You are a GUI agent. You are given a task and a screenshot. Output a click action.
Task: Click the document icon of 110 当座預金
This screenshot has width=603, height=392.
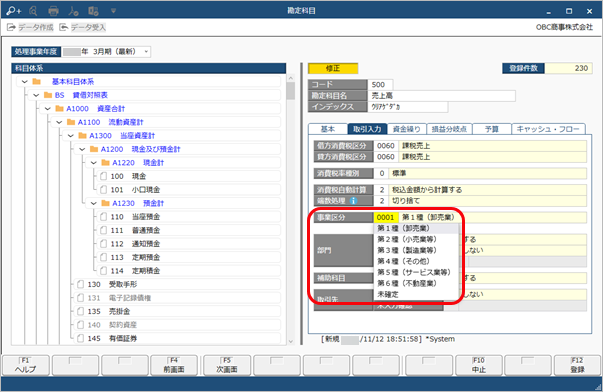click(103, 217)
